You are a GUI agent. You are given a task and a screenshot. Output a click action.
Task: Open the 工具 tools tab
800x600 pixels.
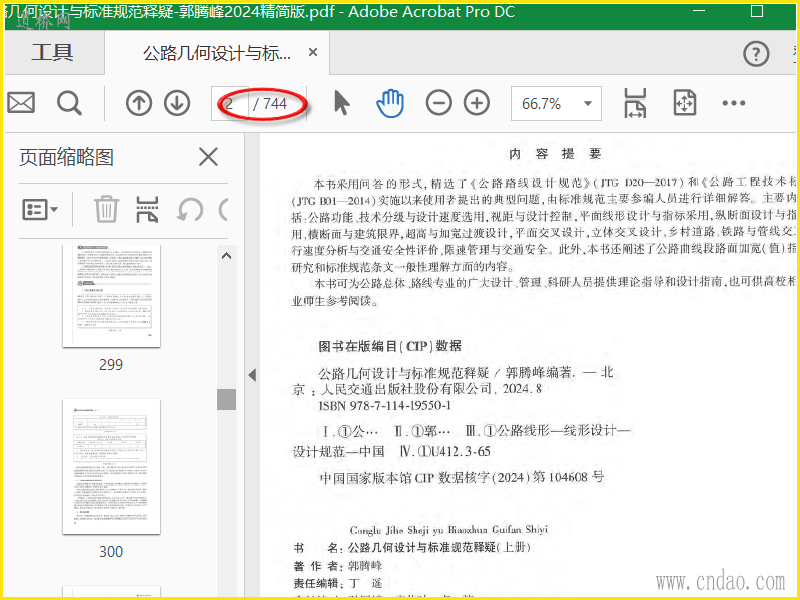point(53,53)
